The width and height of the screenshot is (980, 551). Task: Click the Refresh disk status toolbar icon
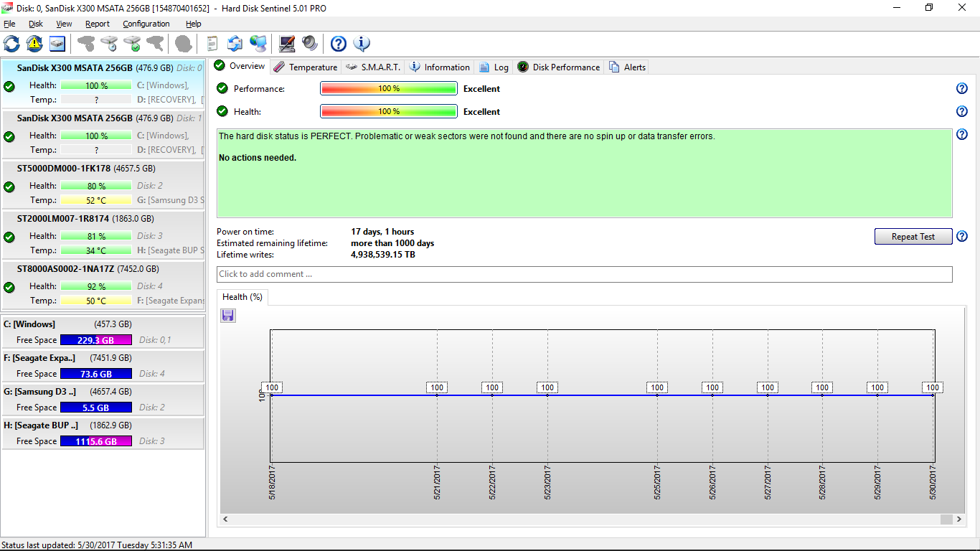[11, 44]
